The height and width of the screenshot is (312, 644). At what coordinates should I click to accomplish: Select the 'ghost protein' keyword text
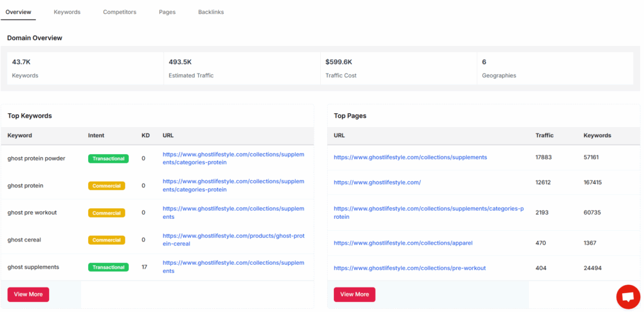pos(25,186)
